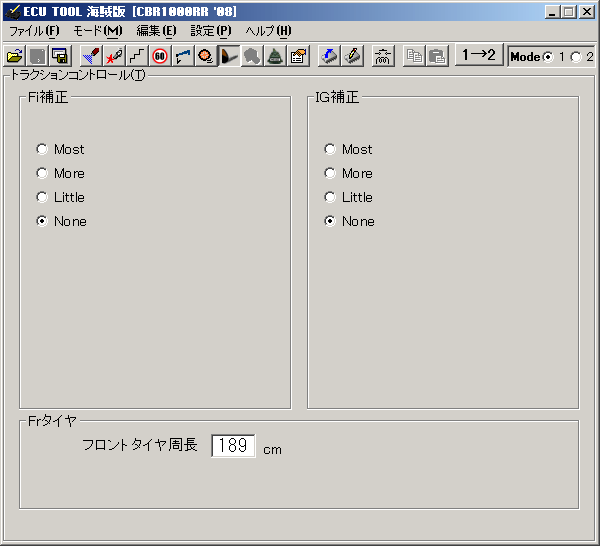This screenshot has height=546, width=600.
Task: Click the read-from-ECU chip icon
Action: [329, 56]
